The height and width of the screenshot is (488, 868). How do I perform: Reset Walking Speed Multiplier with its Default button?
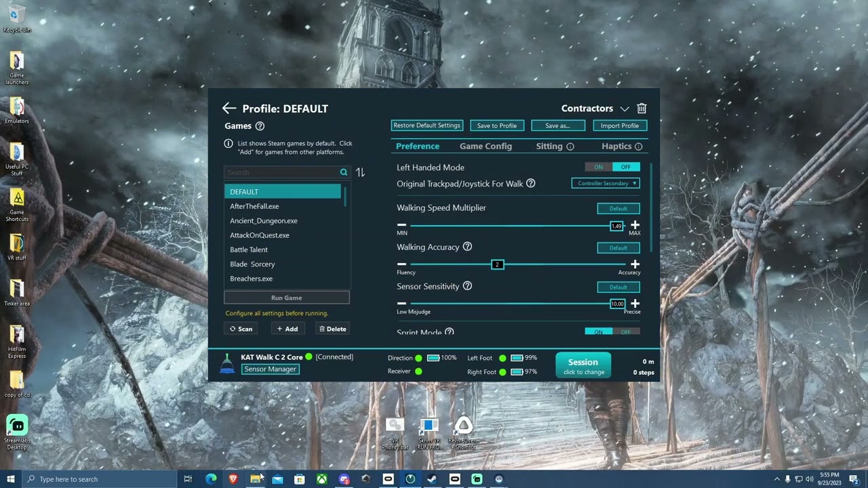point(618,209)
